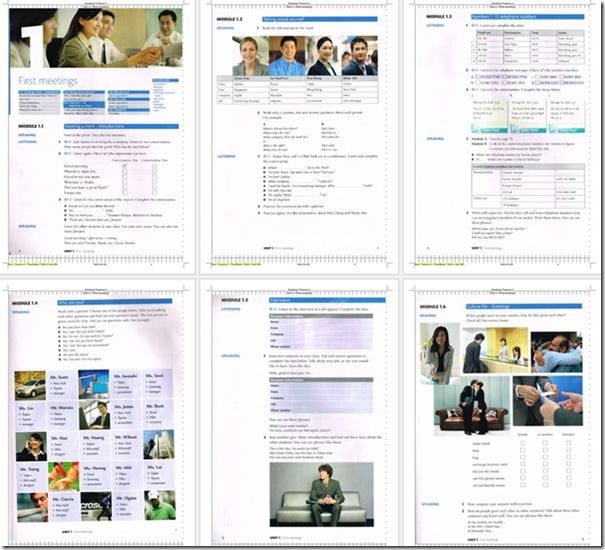Select the 'Ms. Iwasaki' card

coord(126,385)
